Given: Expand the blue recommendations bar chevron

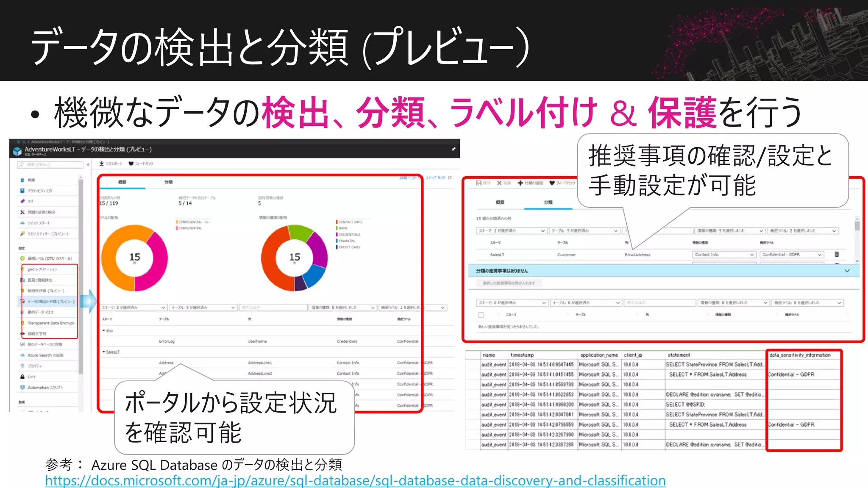Looking at the screenshot, I should click(847, 271).
